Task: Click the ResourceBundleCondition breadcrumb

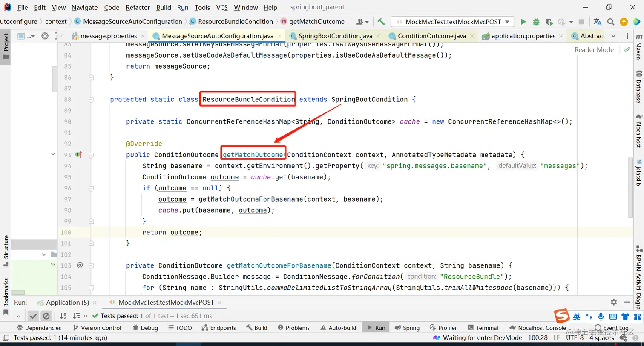Action: pyautogui.click(x=231, y=22)
